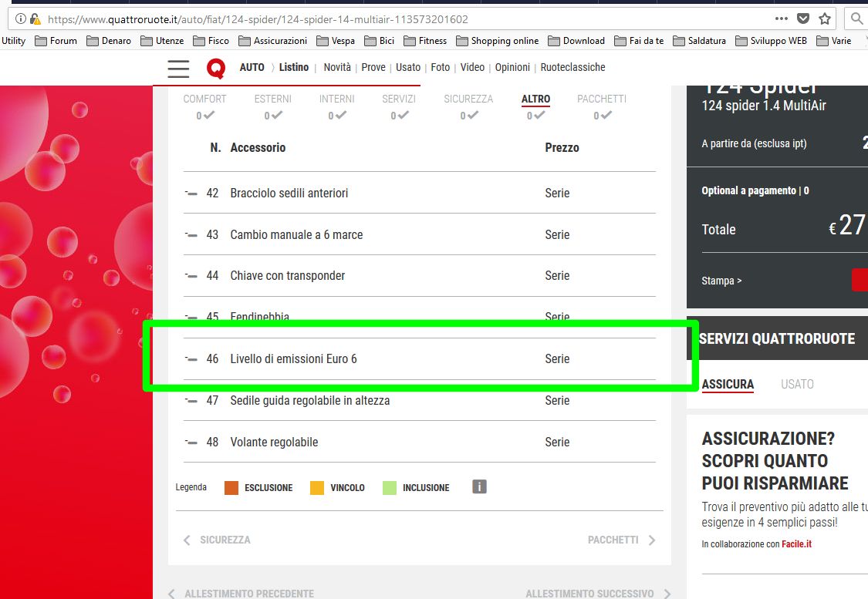Select 'Livello di emissioni Euro 6' text
Viewport: 868px width, 599px height.
(x=293, y=359)
